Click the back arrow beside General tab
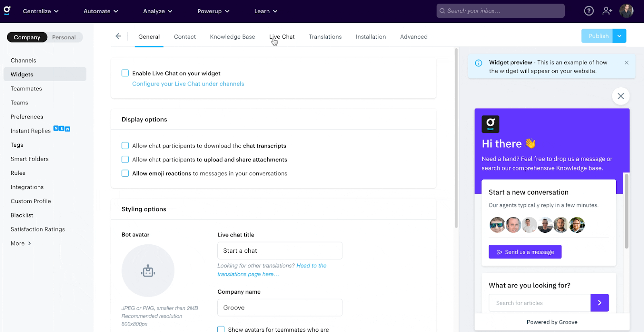 (118, 36)
